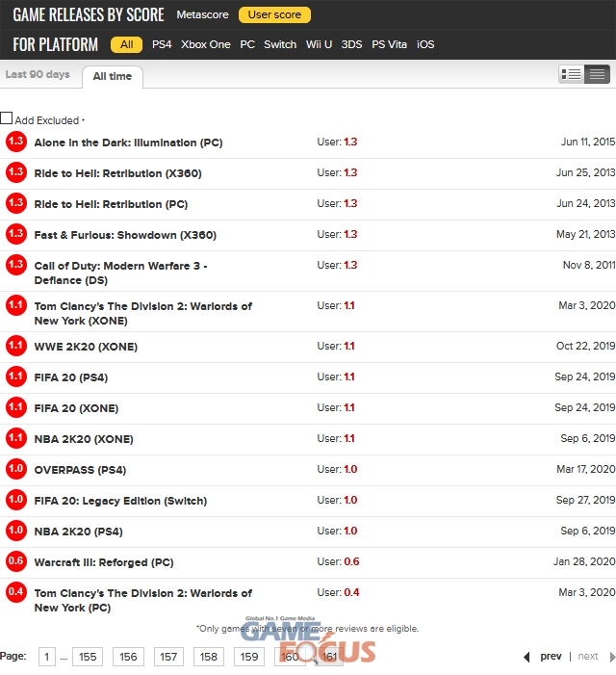This screenshot has width=616, height=675.
Task: Click the next arrow icon
Action: [612, 657]
